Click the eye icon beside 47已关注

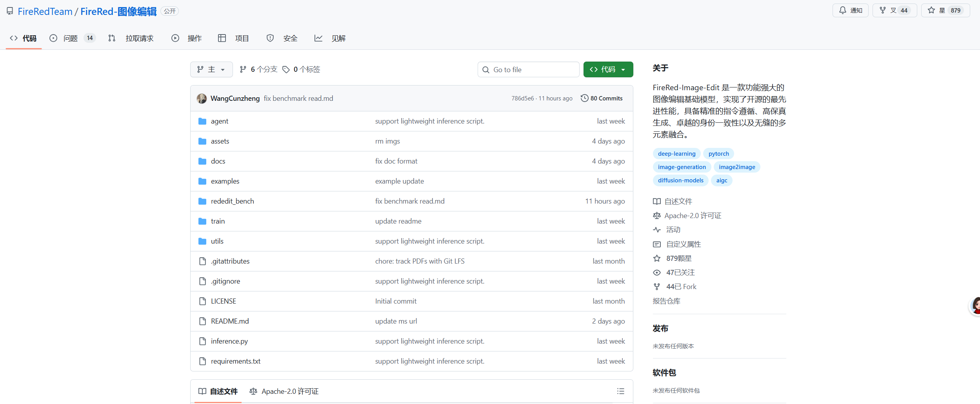click(x=657, y=273)
